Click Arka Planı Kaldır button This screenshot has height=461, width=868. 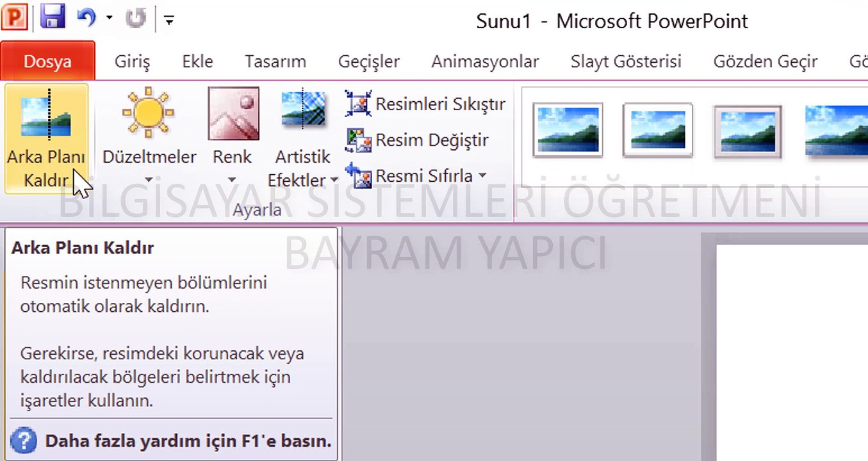pos(46,138)
